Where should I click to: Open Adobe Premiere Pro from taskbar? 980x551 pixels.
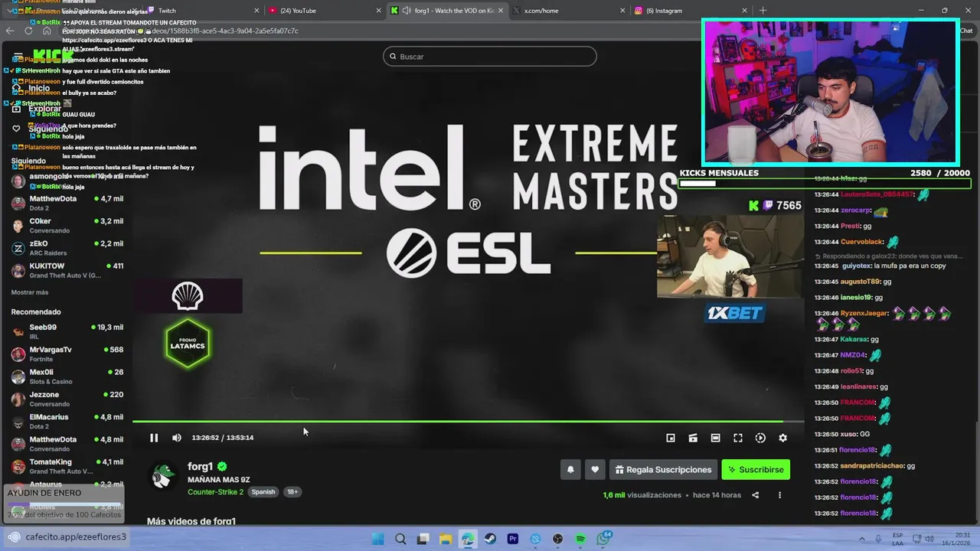tap(513, 540)
